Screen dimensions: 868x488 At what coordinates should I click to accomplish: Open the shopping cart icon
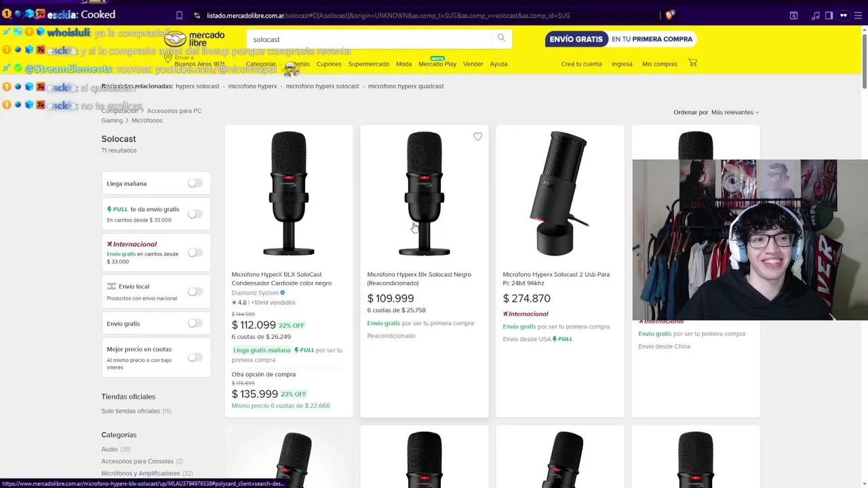point(692,63)
